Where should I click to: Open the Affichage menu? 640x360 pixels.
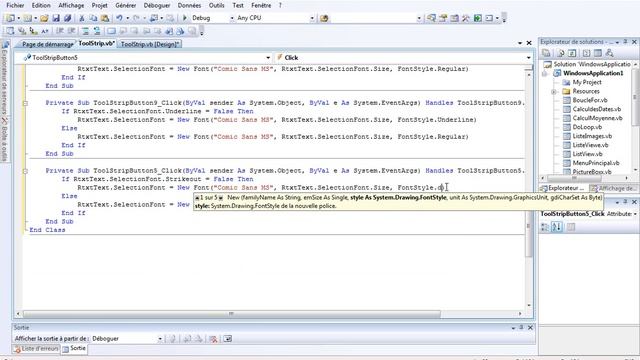pos(71,5)
